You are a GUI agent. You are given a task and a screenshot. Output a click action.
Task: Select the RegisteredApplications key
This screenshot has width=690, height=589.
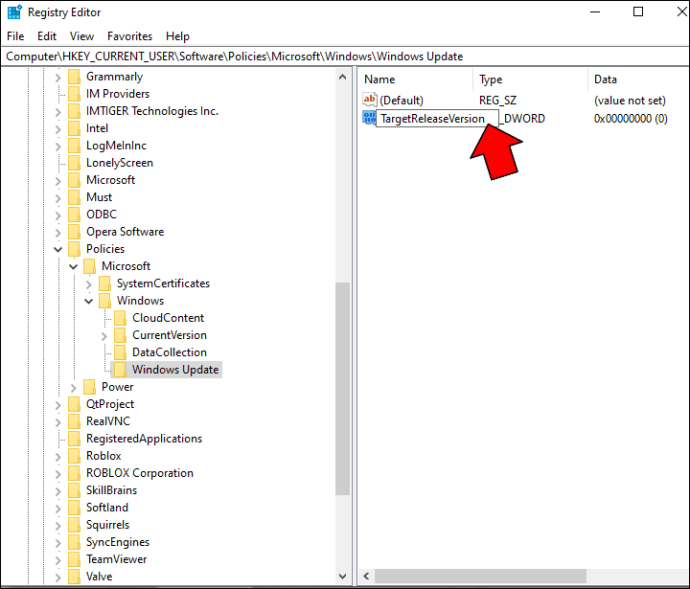coord(144,438)
